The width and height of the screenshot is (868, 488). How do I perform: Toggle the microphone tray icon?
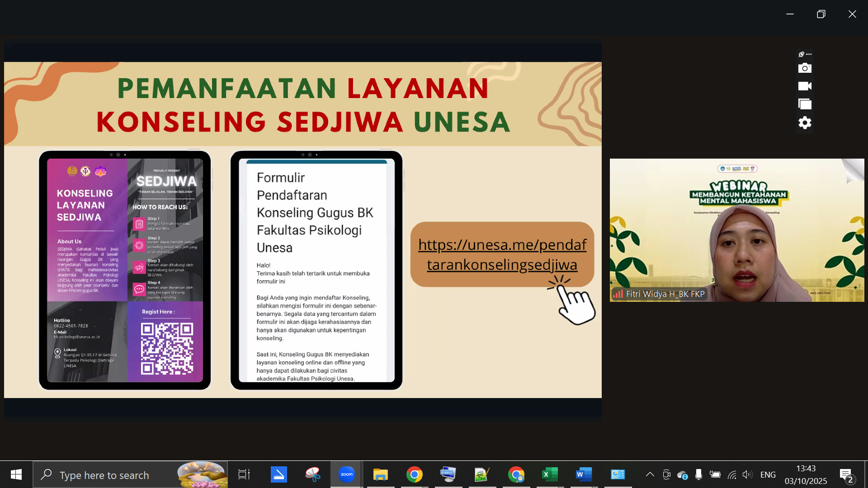point(698,474)
